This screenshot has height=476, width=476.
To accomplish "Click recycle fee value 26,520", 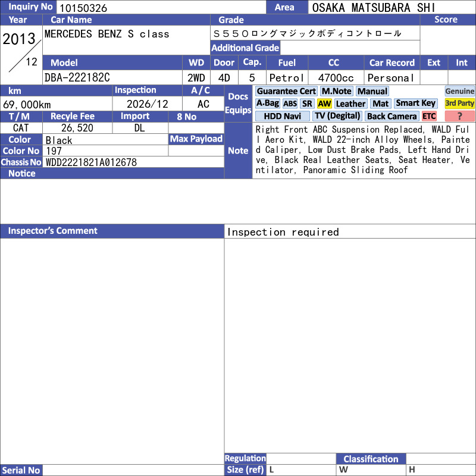I will point(77,128).
